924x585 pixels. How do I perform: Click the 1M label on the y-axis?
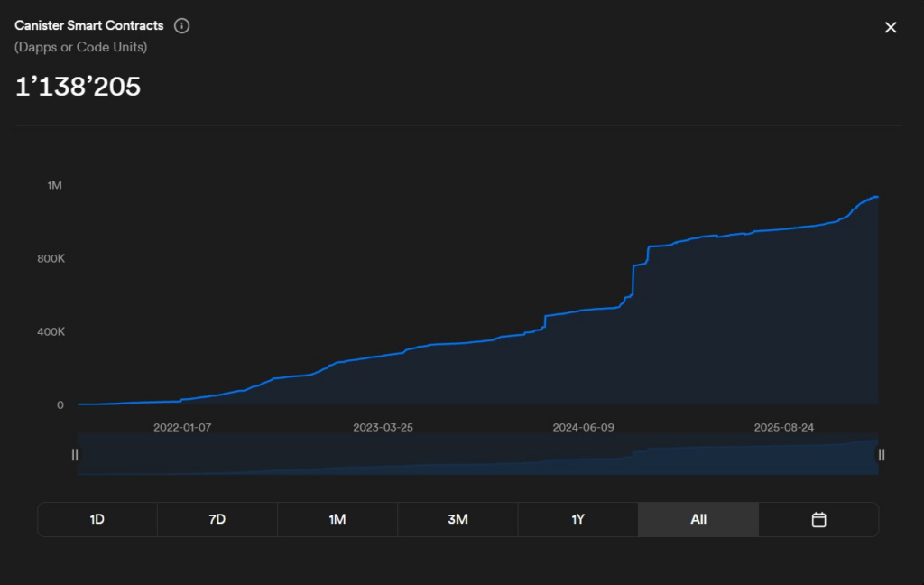coord(54,185)
